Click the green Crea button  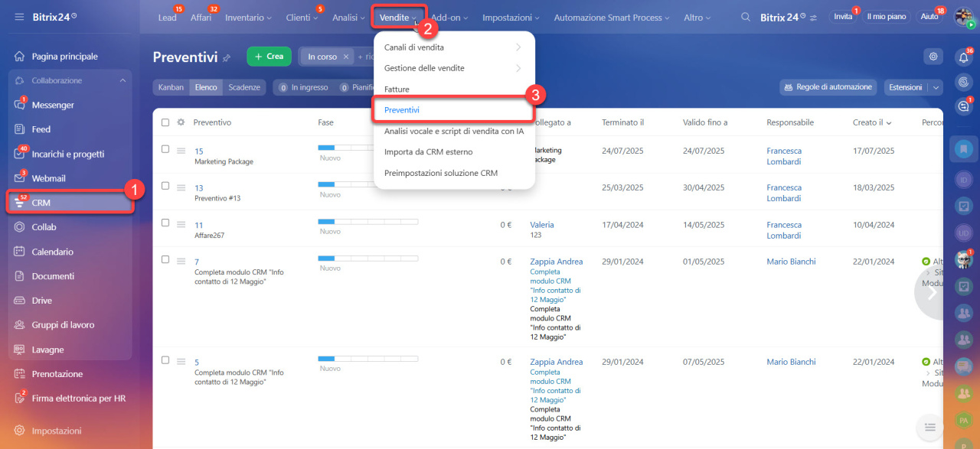pos(269,57)
